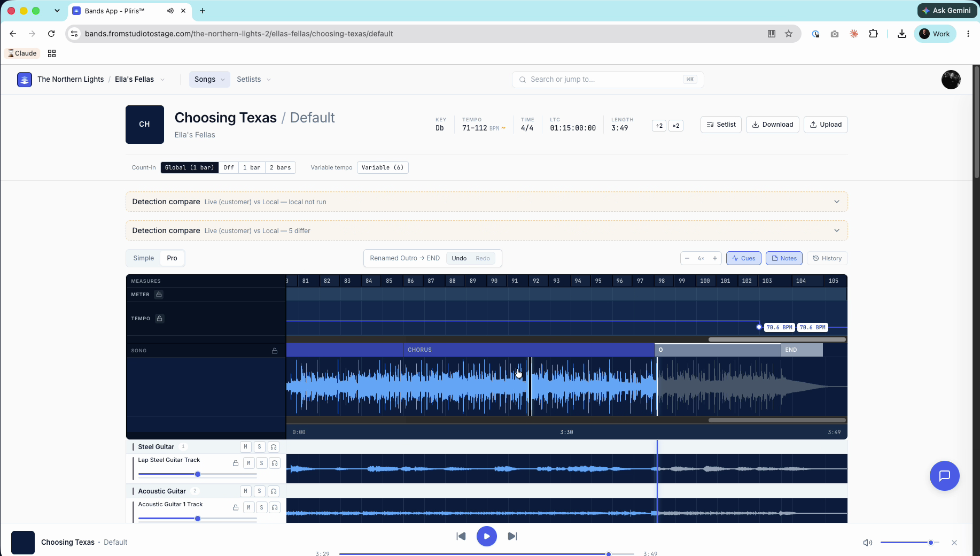Toggle the METER row lock icon
This screenshot has height=556, width=980.
pyautogui.click(x=159, y=295)
